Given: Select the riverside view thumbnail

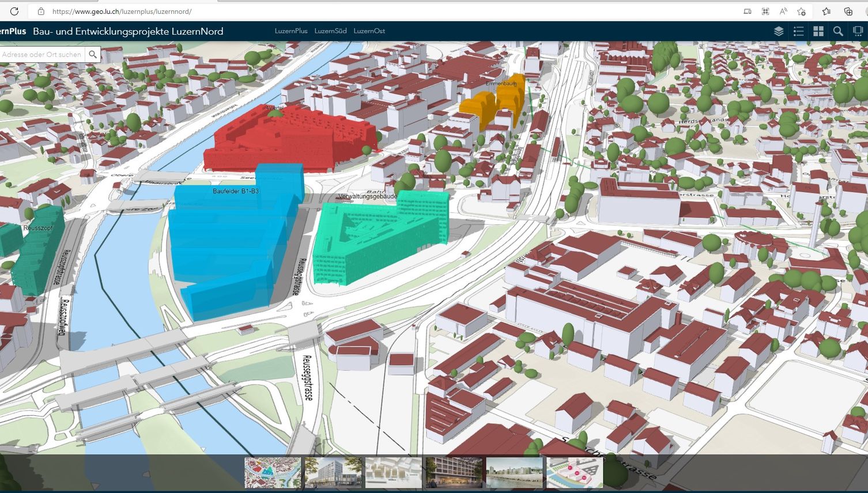Looking at the screenshot, I should [515, 473].
